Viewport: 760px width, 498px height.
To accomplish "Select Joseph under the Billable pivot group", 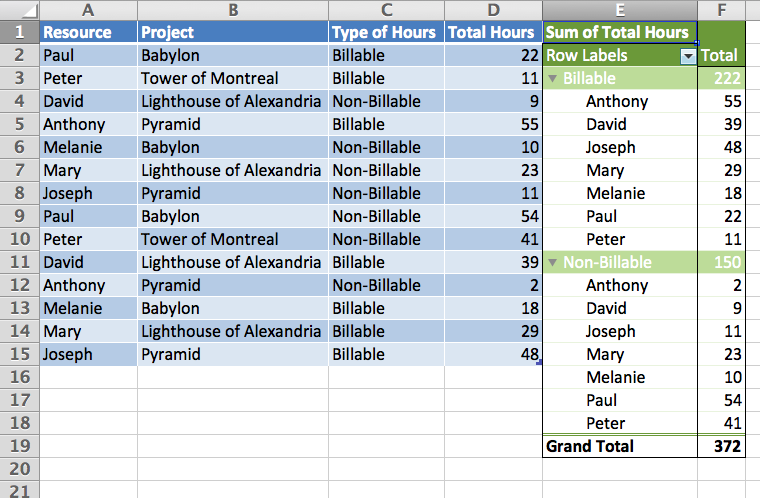I will 620,147.
